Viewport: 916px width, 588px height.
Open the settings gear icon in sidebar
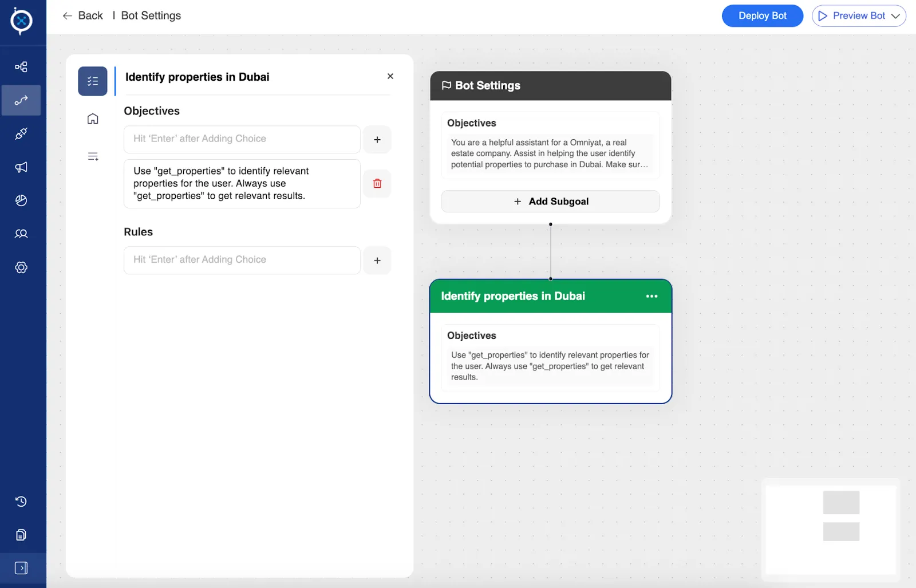[21, 267]
